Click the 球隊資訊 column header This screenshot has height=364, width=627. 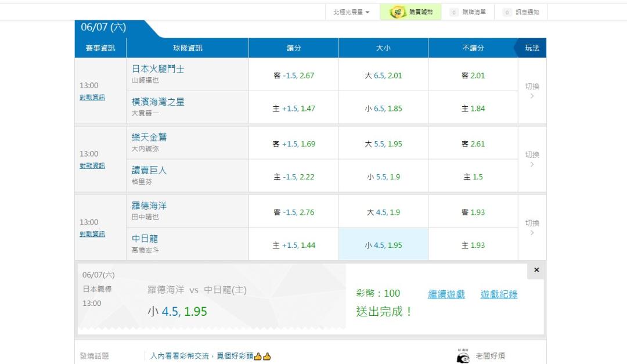(x=188, y=48)
